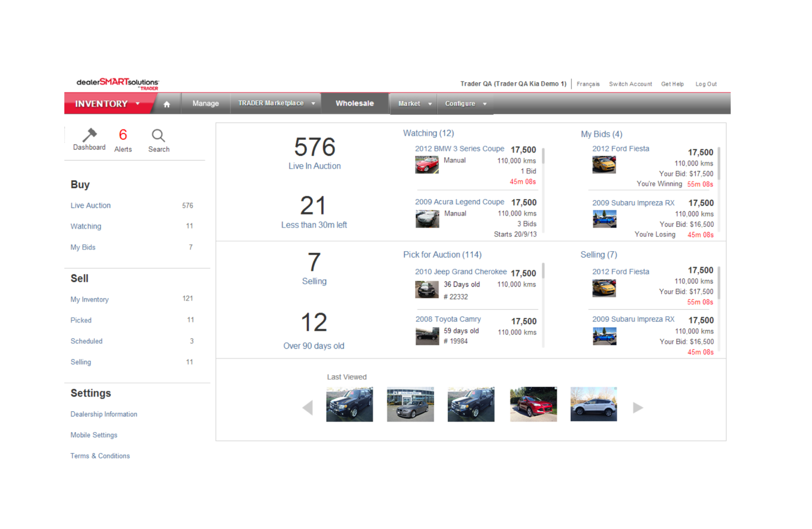Screen dimensions: 812x529
Task: Open 2008 Toyota Camry listing
Action: click(448, 319)
